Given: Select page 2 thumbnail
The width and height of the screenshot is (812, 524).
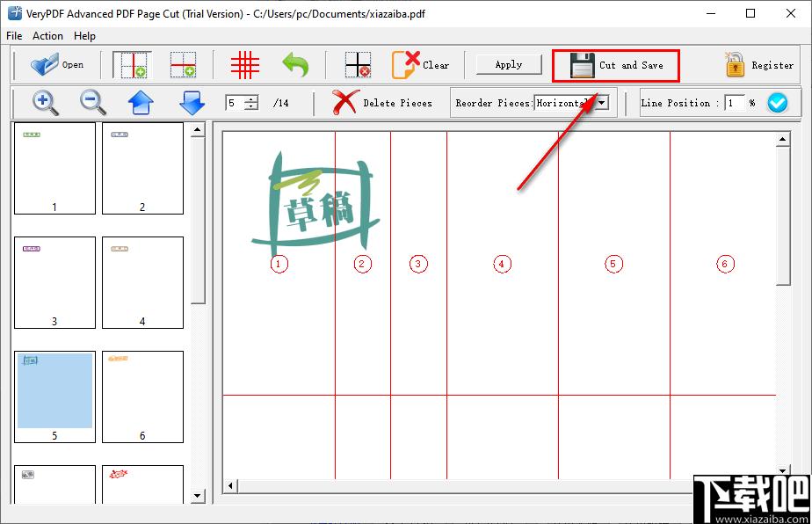Looking at the screenshot, I should click(x=142, y=168).
